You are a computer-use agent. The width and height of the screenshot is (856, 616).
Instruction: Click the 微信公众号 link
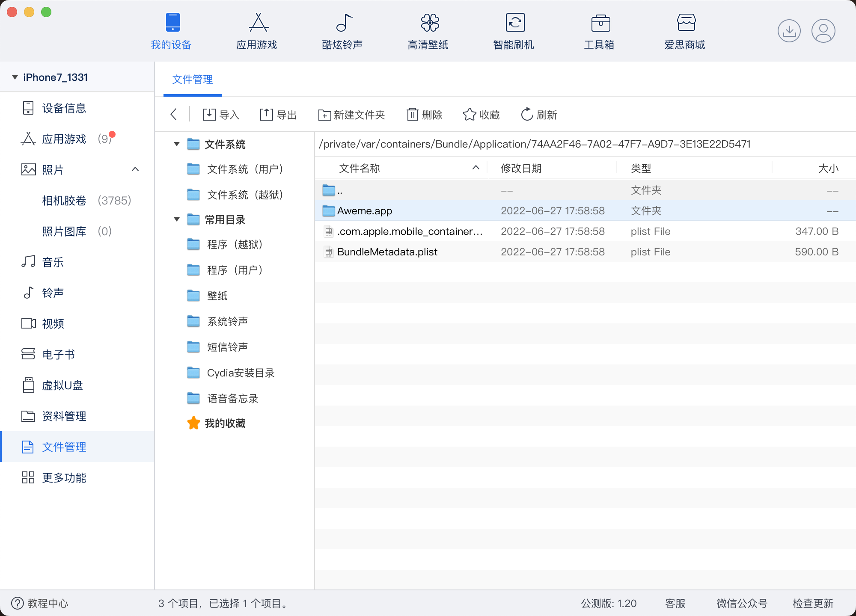point(742,603)
